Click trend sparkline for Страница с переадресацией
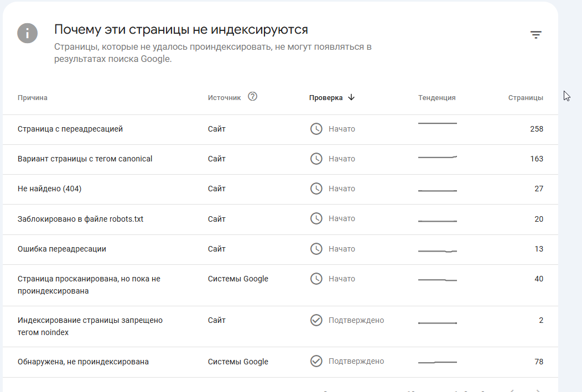 [437, 123]
